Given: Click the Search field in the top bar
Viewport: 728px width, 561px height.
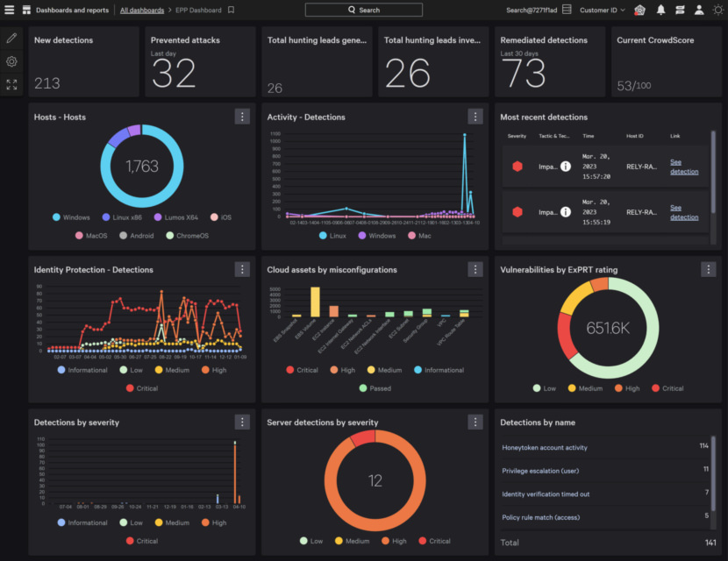Looking at the screenshot, I should [363, 10].
